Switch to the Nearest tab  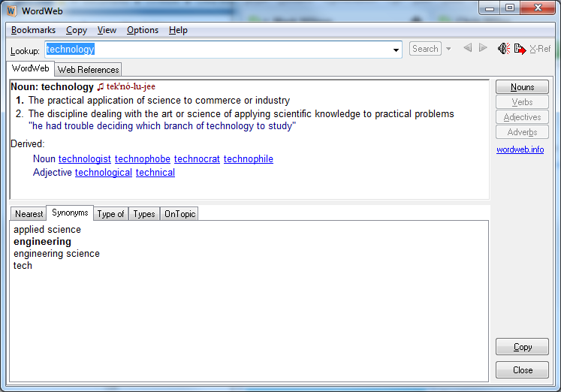point(29,214)
